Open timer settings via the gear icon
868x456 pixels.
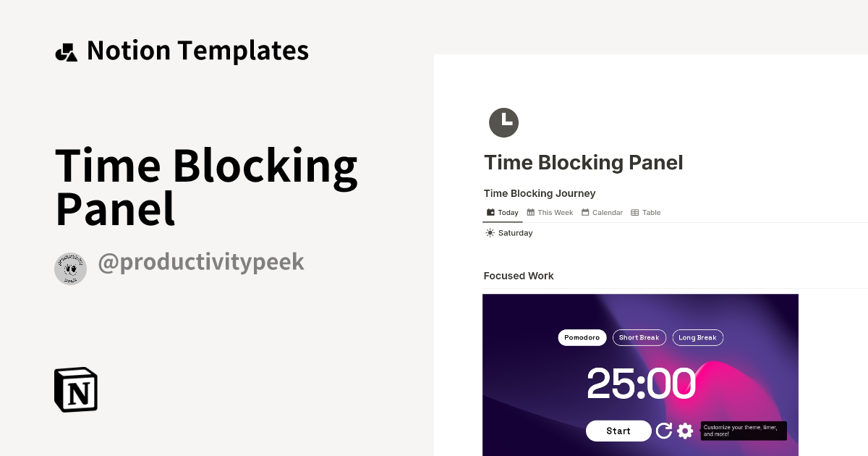[x=685, y=431]
